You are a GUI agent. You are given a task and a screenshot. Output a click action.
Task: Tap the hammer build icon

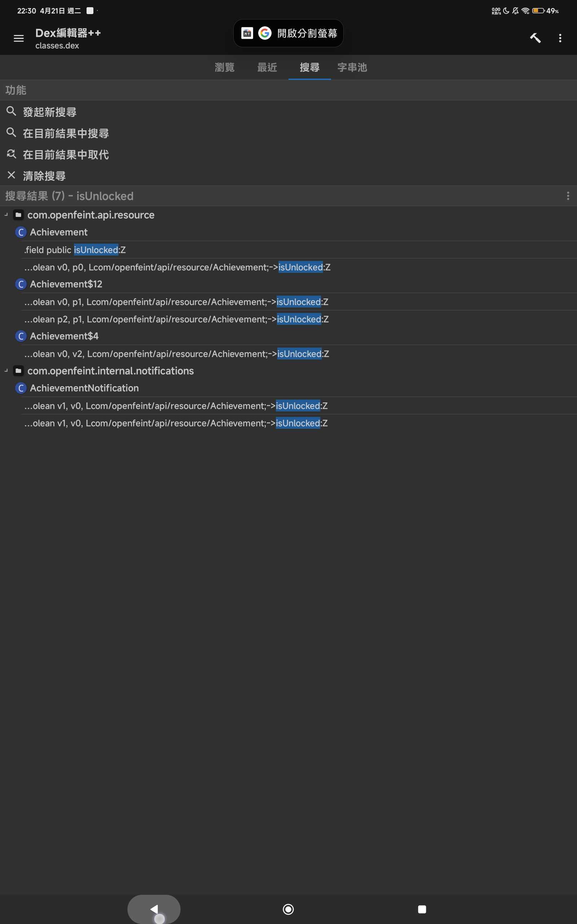click(535, 38)
